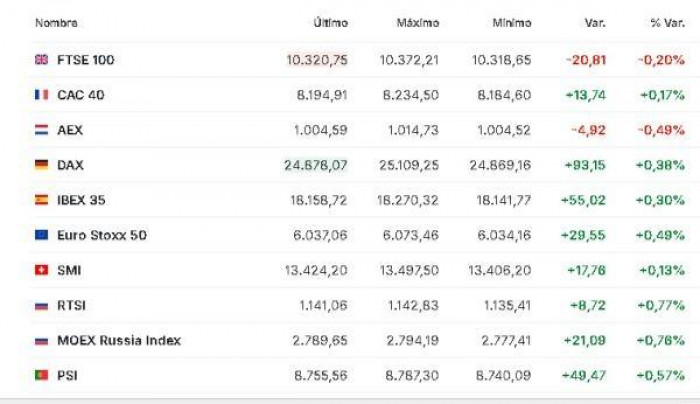Click the Portuguese flag icon beside PSI
700x404 pixels.
point(41,375)
